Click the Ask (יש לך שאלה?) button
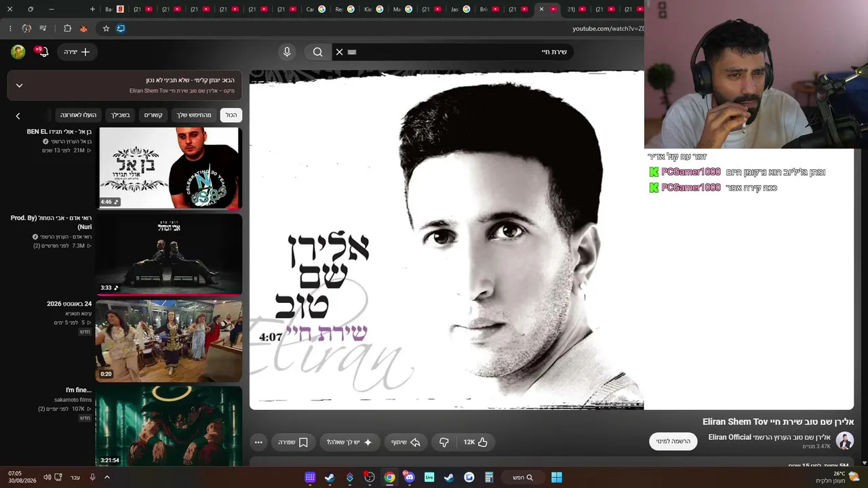This screenshot has width=868, height=488. coord(349,442)
